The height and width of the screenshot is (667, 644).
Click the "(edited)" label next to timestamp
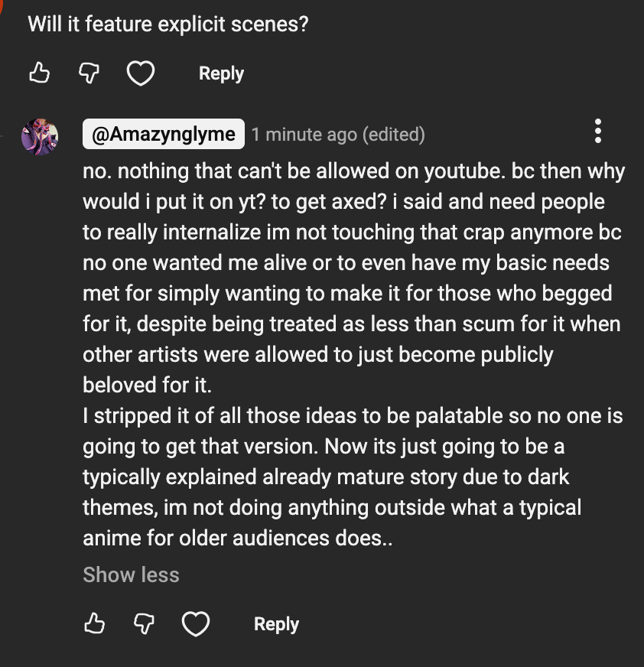(x=394, y=135)
